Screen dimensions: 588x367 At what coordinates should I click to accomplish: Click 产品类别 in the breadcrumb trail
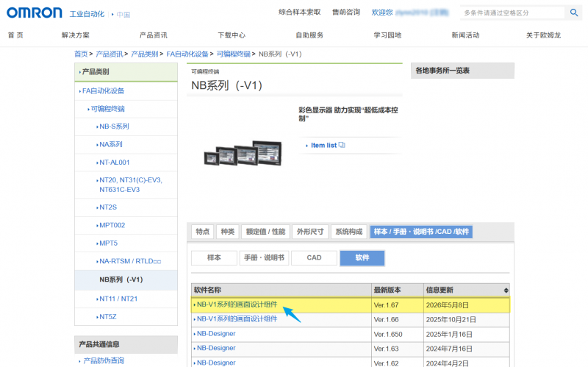pyautogui.click(x=144, y=54)
